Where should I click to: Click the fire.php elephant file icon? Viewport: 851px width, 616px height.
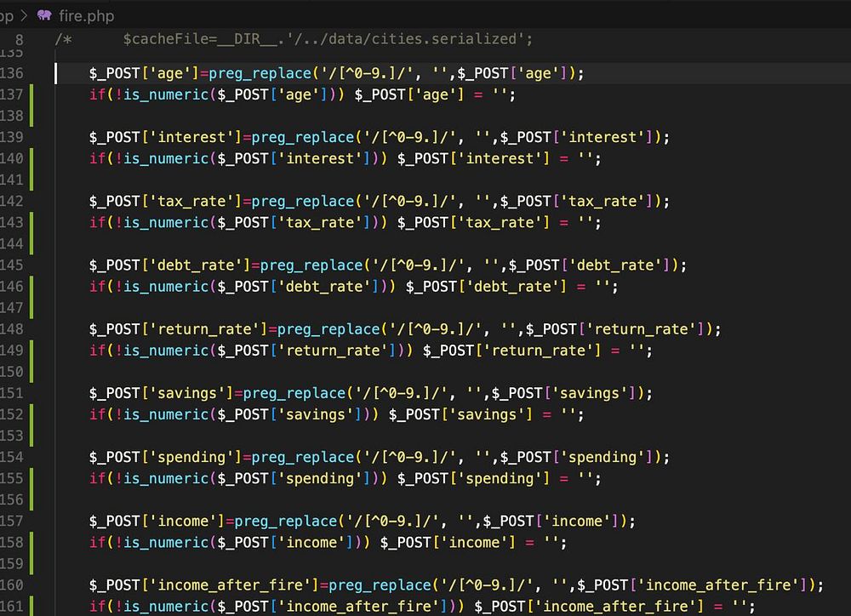pyautogui.click(x=44, y=15)
